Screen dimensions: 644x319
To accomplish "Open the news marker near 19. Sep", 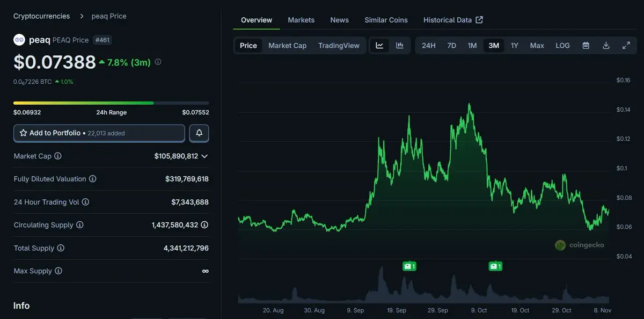I will (409, 266).
